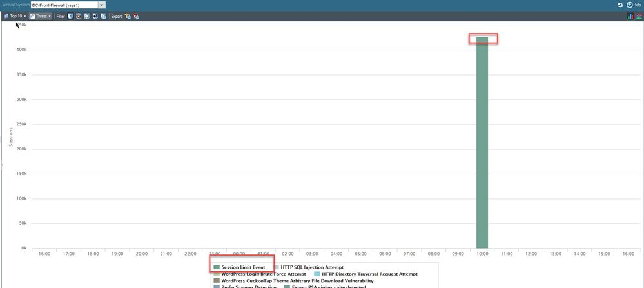
Task: Click the first Export icon
Action: pos(128,16)
